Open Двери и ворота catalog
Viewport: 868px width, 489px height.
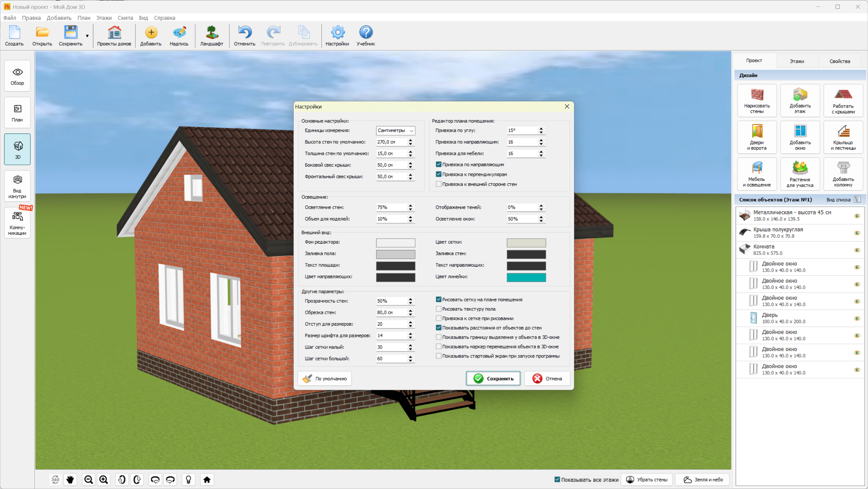pyautogui.click(x=757, y=137)
